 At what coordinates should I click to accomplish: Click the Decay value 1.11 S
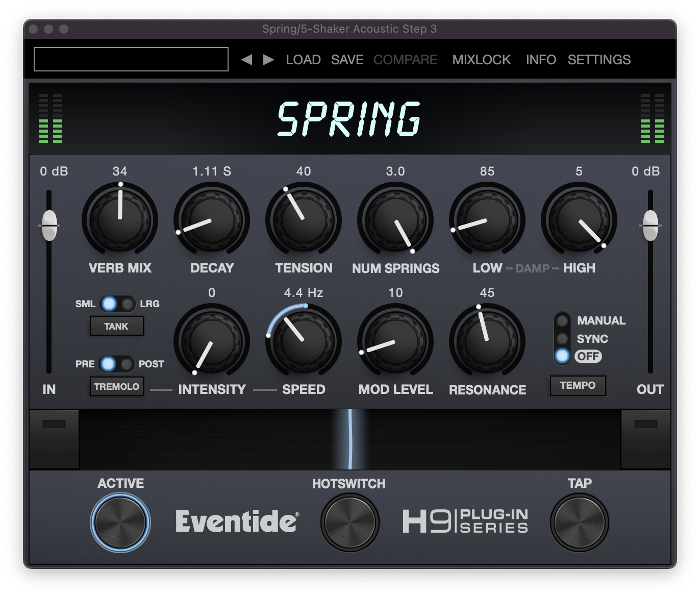pyautogui.click(x=212, y=171)
